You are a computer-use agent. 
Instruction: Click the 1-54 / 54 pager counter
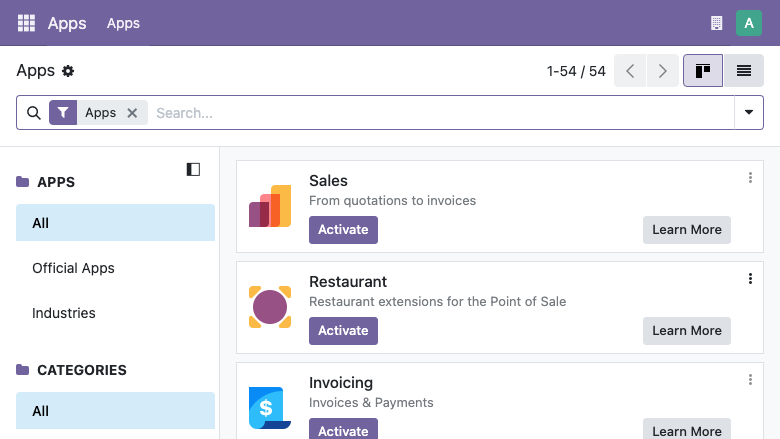click(576, 71)
